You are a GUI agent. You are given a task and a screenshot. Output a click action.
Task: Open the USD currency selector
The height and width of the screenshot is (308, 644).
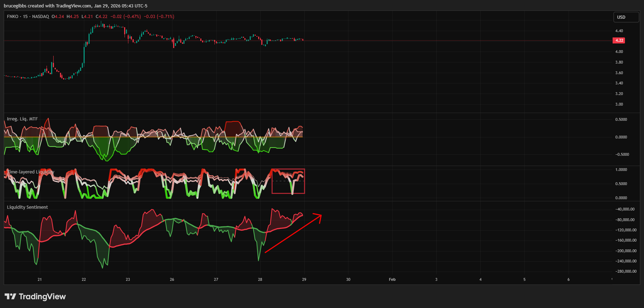point(626,17)
